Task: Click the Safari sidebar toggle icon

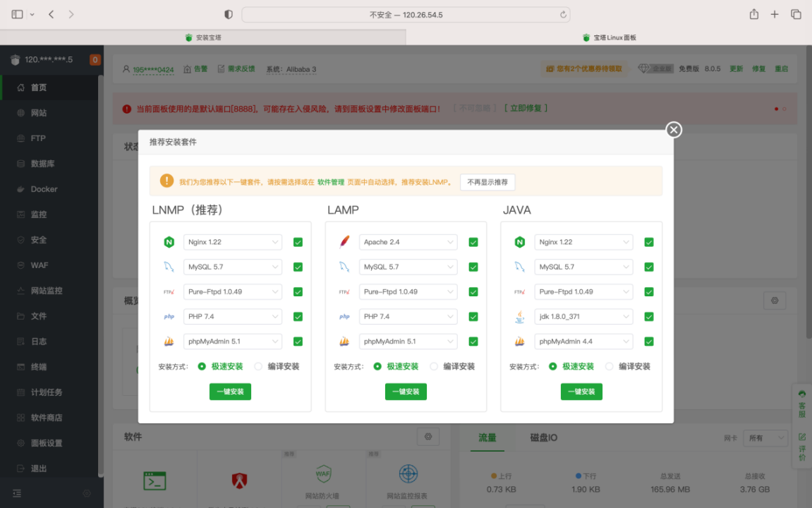Action: (x=17, y=15)
